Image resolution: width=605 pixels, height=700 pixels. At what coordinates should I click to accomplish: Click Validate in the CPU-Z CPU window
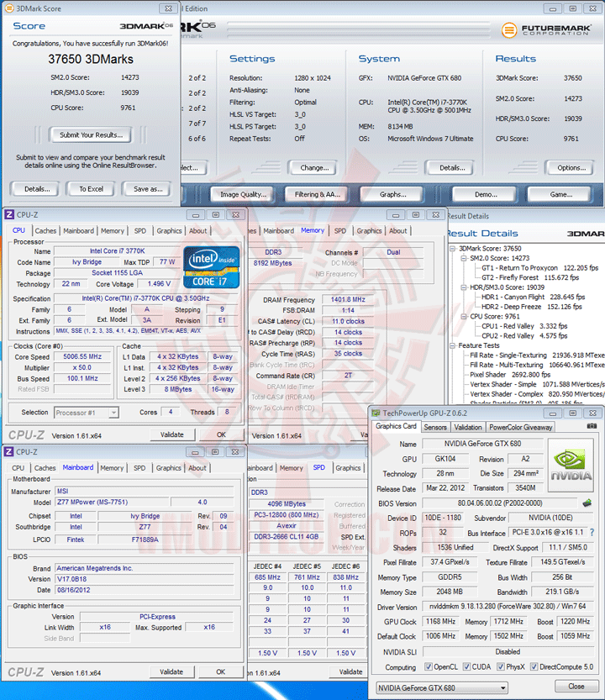[x=172, y=434]
